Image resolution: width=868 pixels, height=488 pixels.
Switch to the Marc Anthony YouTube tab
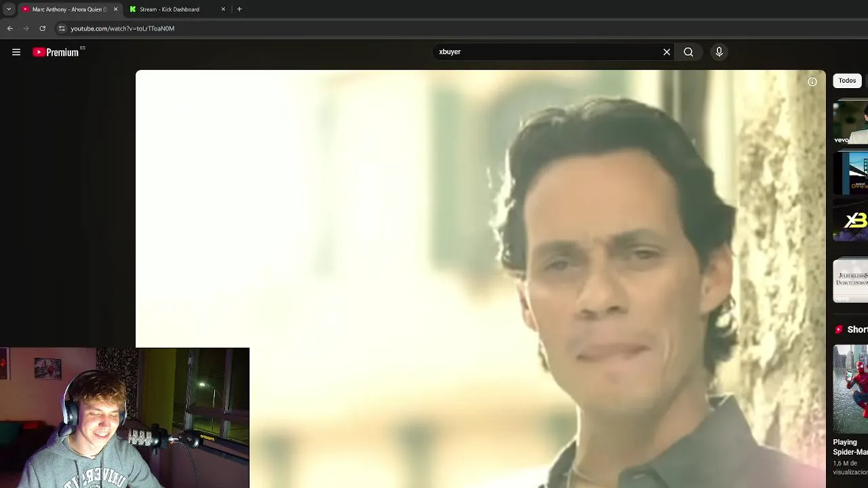[x=68, y=9]
